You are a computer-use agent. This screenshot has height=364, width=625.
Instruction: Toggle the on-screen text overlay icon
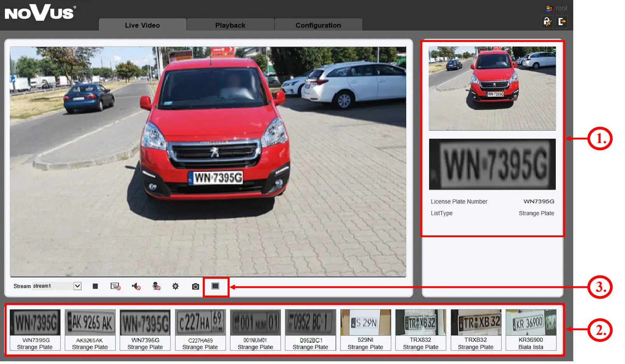coord(115,286)
